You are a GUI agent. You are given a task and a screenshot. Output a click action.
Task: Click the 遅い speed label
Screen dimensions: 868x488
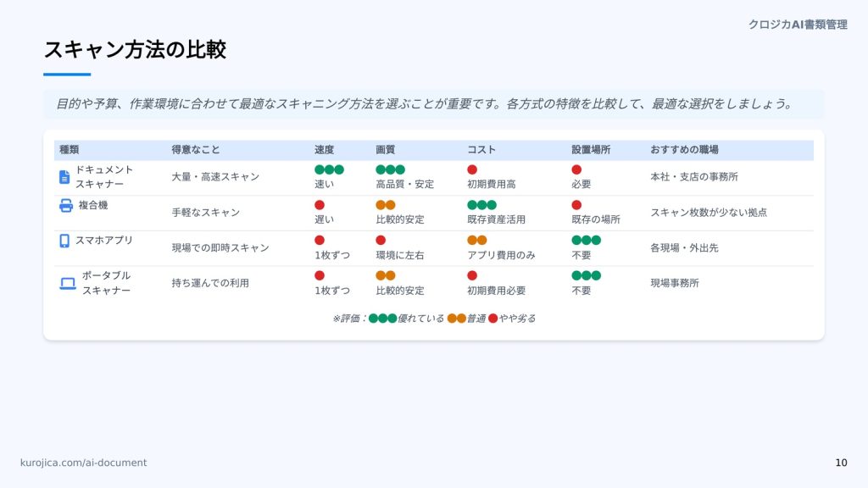[325, 219]
